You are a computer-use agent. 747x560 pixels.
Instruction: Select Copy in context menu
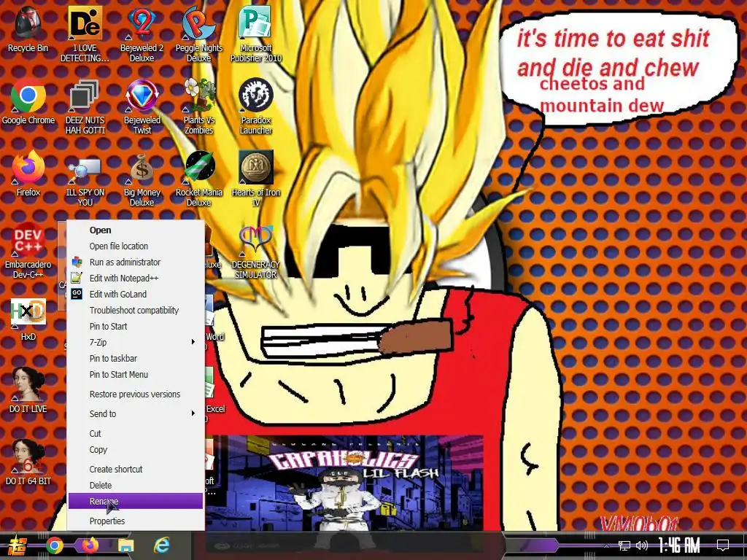pyautogui.click(x=135, y=449)
